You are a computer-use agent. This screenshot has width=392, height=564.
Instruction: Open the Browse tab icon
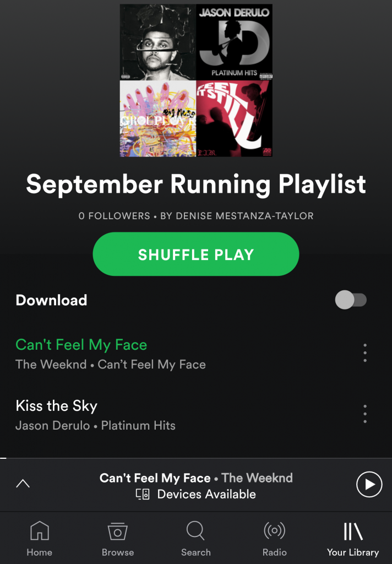click(x=118, y=531)
